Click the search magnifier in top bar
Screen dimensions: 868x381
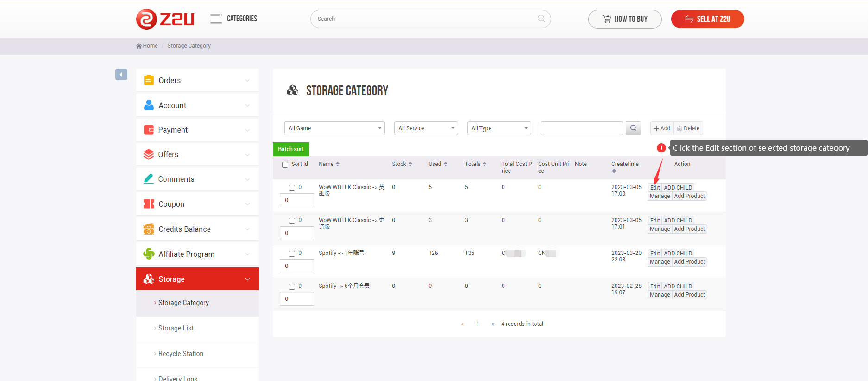pyautogui.click(x=541, y=19)
